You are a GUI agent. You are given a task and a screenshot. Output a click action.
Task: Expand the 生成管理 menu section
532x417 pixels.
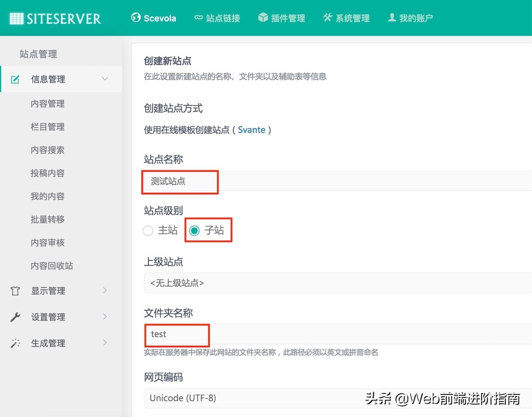pos(105,343)
